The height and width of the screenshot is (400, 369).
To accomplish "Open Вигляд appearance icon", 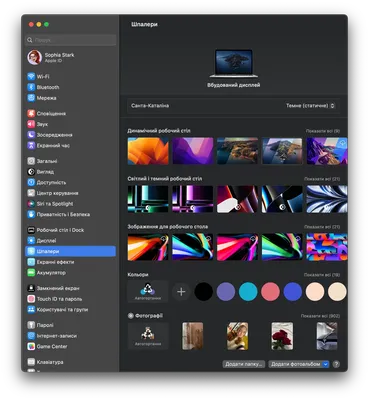I will pyautogui.click(x=31, y=172).
